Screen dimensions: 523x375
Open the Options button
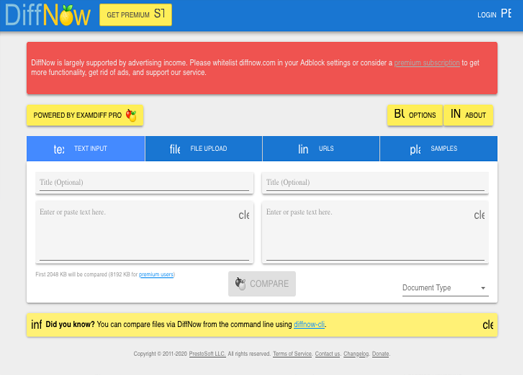(415, 115)
